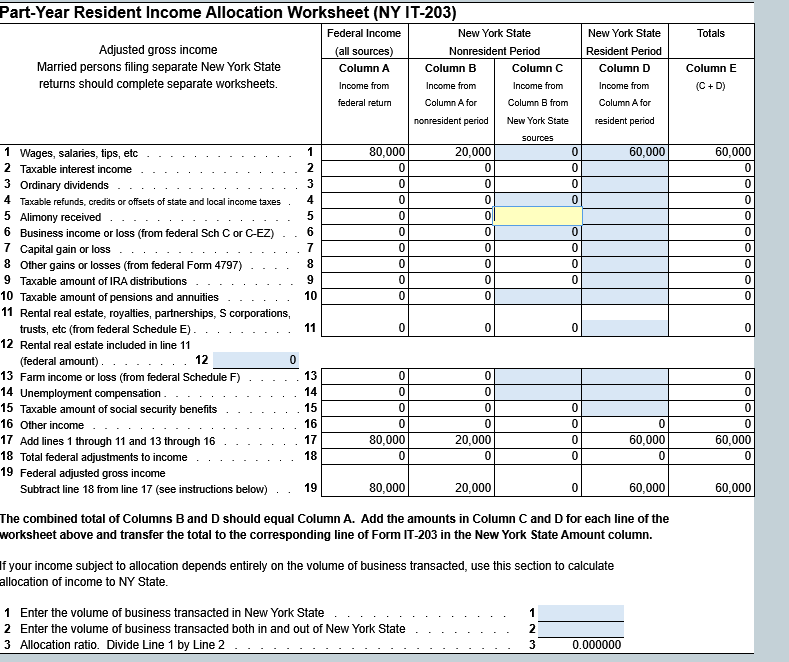Viewport: 789px width, 662px height.
Task: Click the Column D field for Farm income line 13
Action: click(x=624, y=376)
